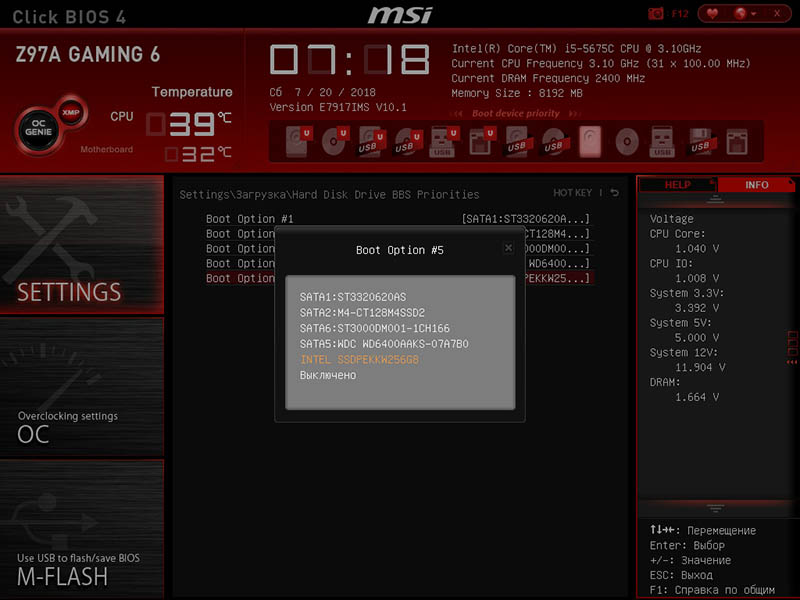Select the UEFI-badged network boot icon
Viewport: 800px width, 600px height.
point(481,141)
